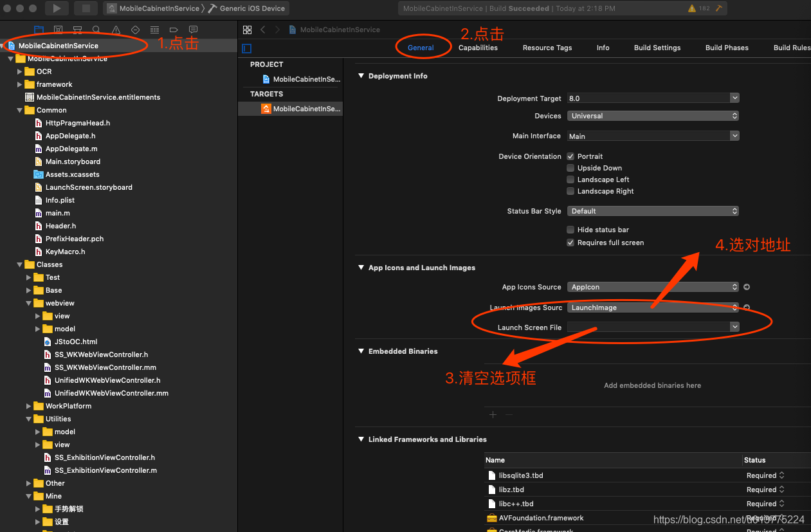Enable Landscape Right orientation checkbox

click(570, 191)
